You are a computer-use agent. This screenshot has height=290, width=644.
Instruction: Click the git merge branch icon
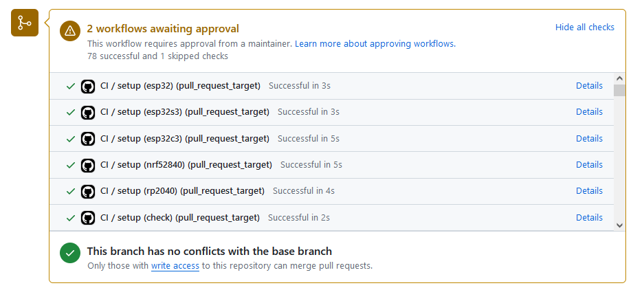[x=25, y=23]
